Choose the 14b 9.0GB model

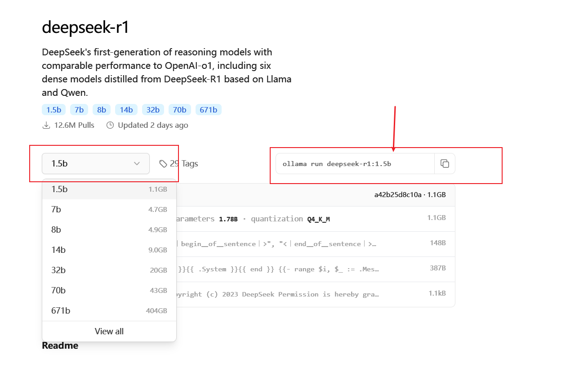click(x=109, y=250)
